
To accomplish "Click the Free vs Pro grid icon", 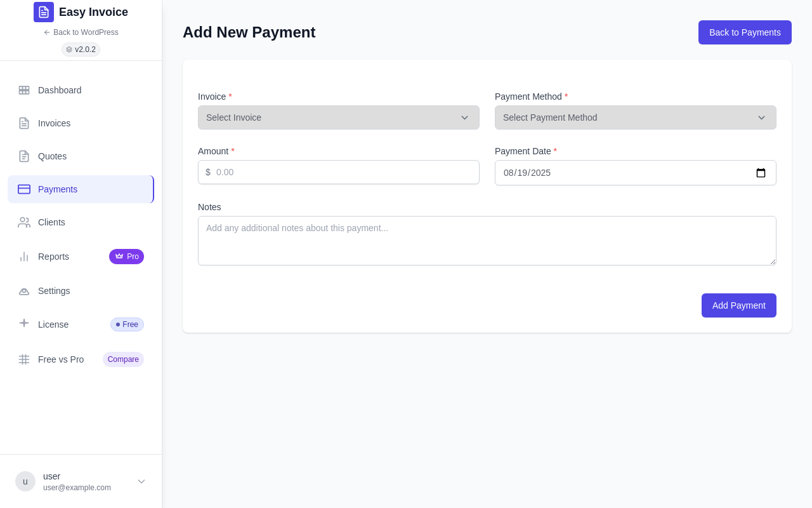I will pos(24,359).
